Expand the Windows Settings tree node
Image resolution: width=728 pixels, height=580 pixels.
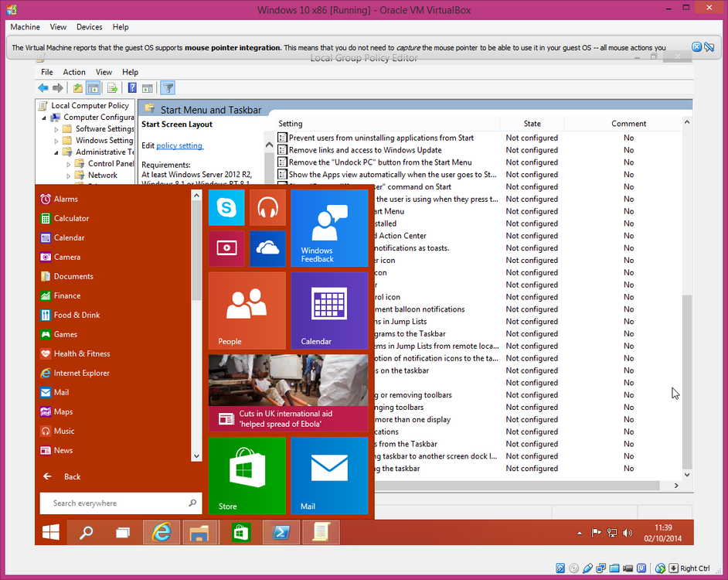coord(56,141)
